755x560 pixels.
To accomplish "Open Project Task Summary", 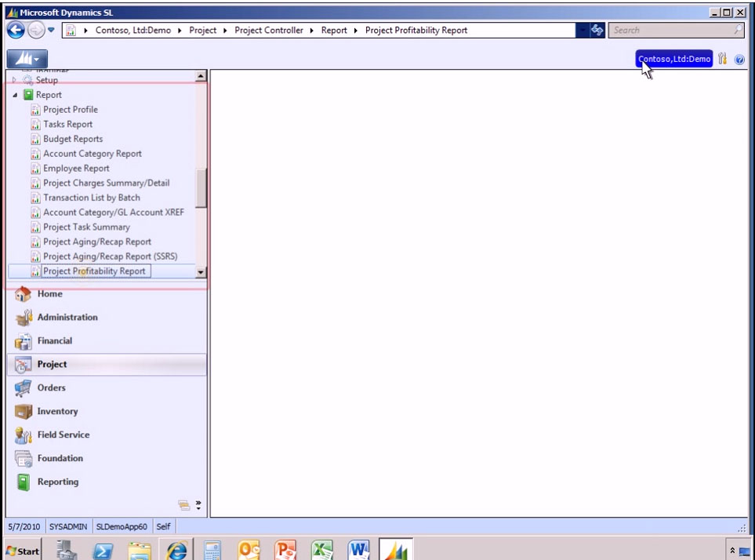I will [x=87, y=227].
